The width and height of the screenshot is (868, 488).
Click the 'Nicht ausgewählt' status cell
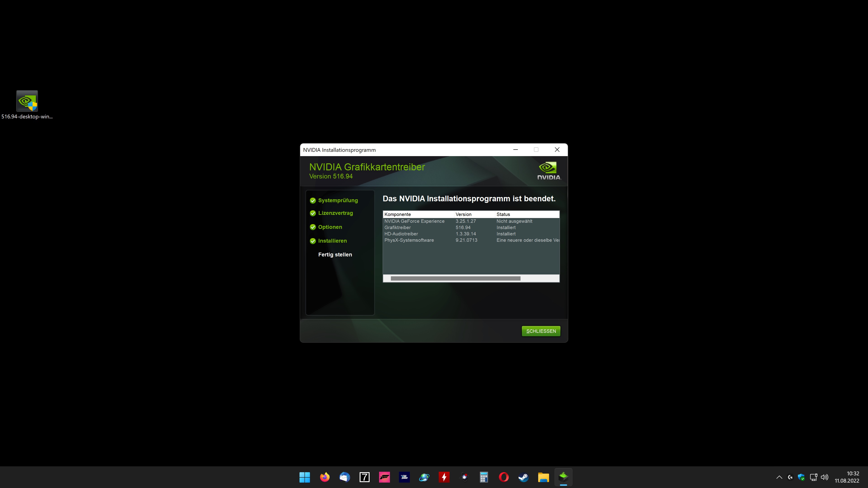(x=514, y=221)
